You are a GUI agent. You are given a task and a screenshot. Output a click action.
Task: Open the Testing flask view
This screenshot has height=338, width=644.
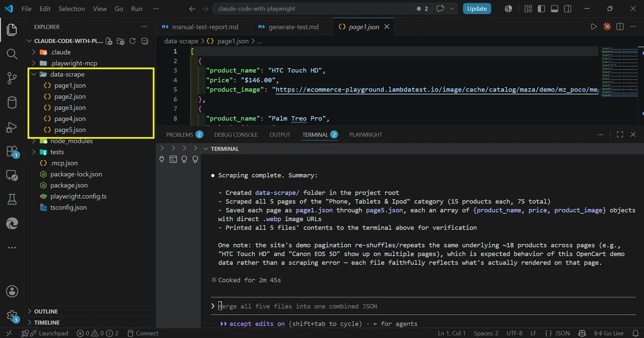(12, 199)
